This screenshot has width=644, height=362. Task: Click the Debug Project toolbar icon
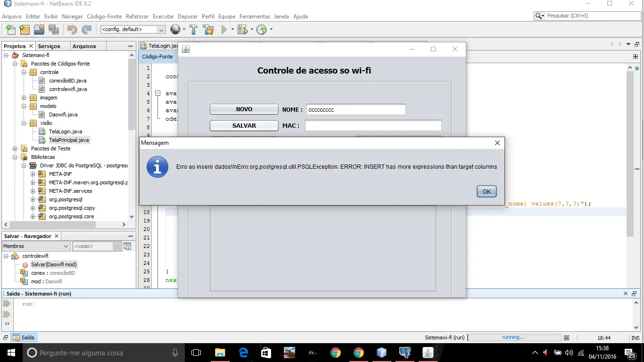(x=242, y=29)
